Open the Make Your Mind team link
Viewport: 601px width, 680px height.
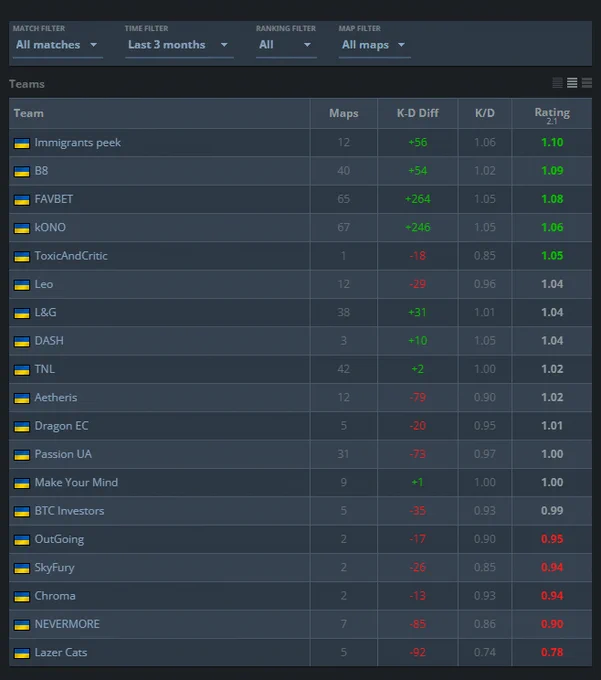click(x=76, y=482)
